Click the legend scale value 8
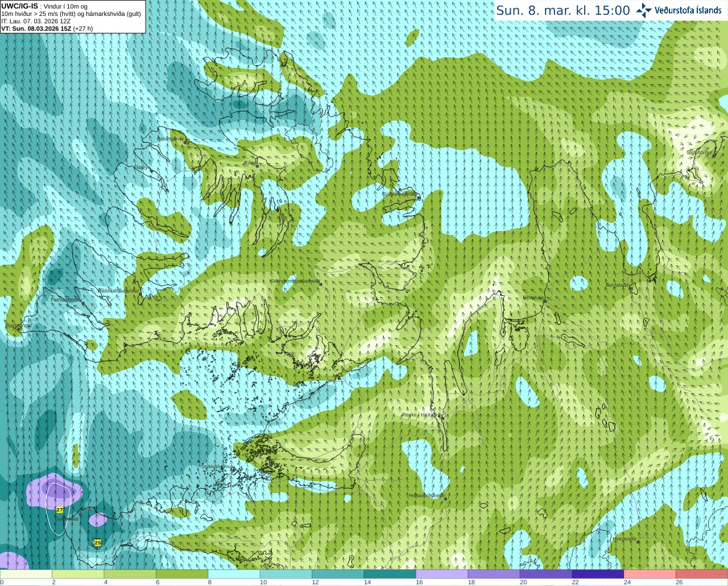This screenshot has height=586, width=728. [209, 582]
